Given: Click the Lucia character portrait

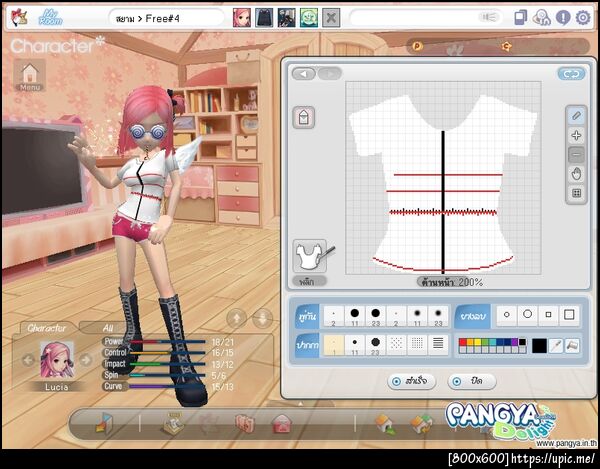Looking at the screenshot, I should [x=57, y=360].
